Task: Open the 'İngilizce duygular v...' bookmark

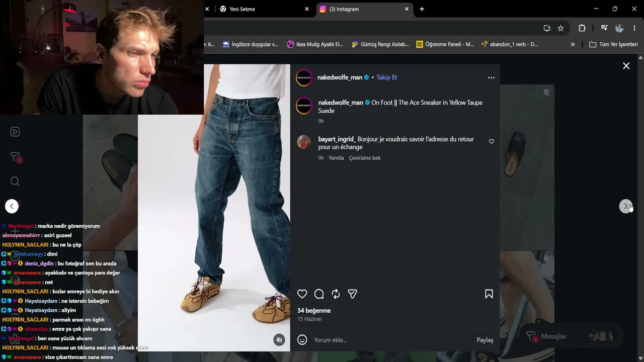Action: (x=251, y=44)
